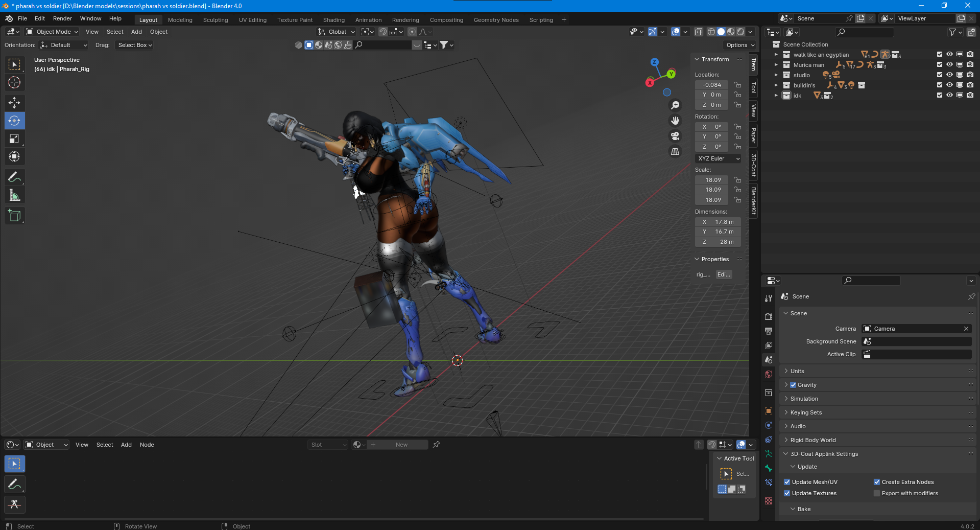Screen dimensions: 980x530
Task: Select the Annotate tool in viewport
Action: [14, 177]
